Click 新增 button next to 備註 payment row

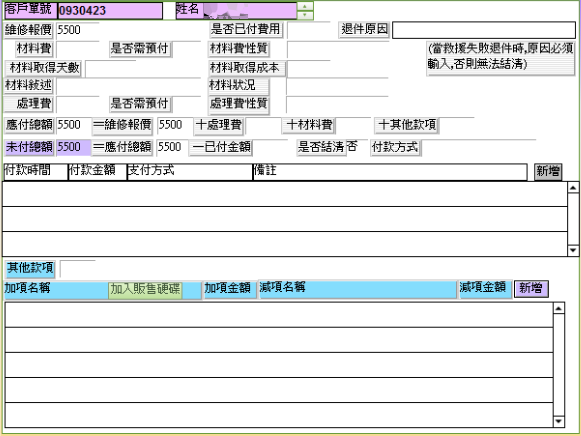548,172
